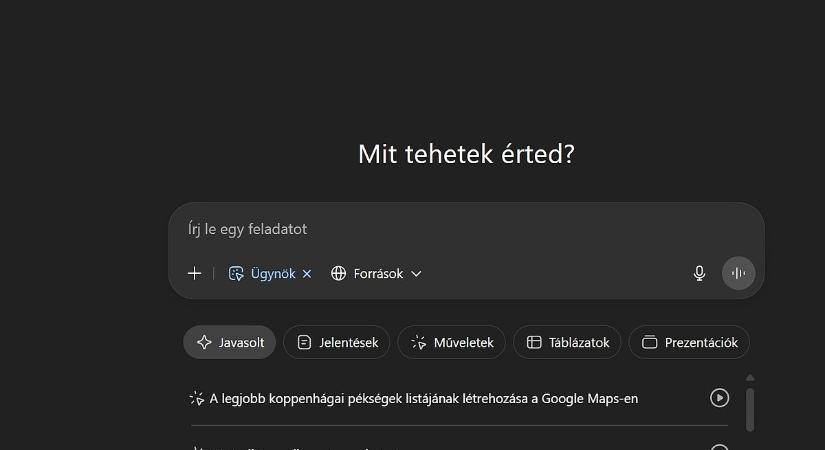
Task: Remove the Ügynök mode chip
Action: (x=307, y=274)
